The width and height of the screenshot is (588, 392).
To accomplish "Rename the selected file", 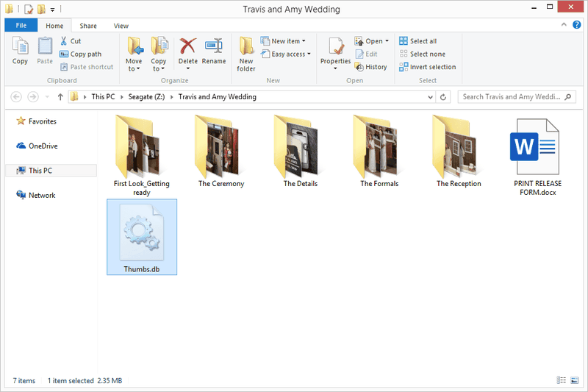I will [214, 51].
